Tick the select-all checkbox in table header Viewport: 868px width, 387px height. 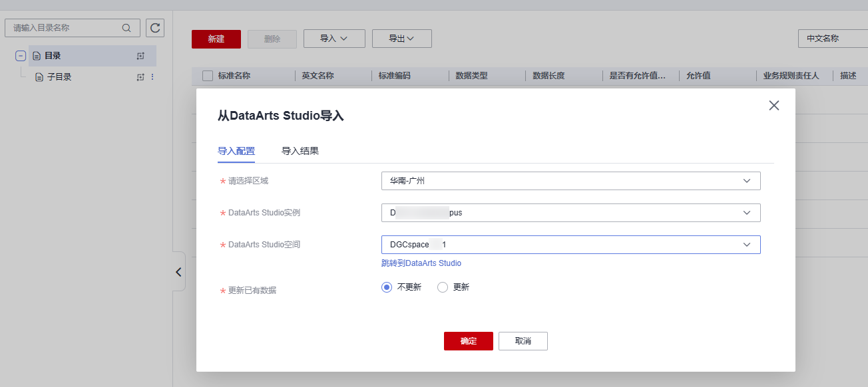[208, 76]
